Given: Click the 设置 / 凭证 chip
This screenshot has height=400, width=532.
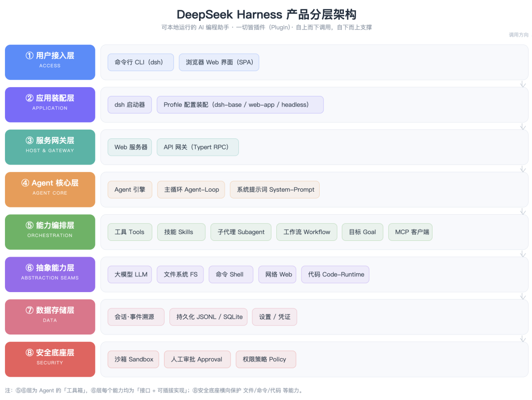Looking at the screenshot, I should click(x=274, y=317).
